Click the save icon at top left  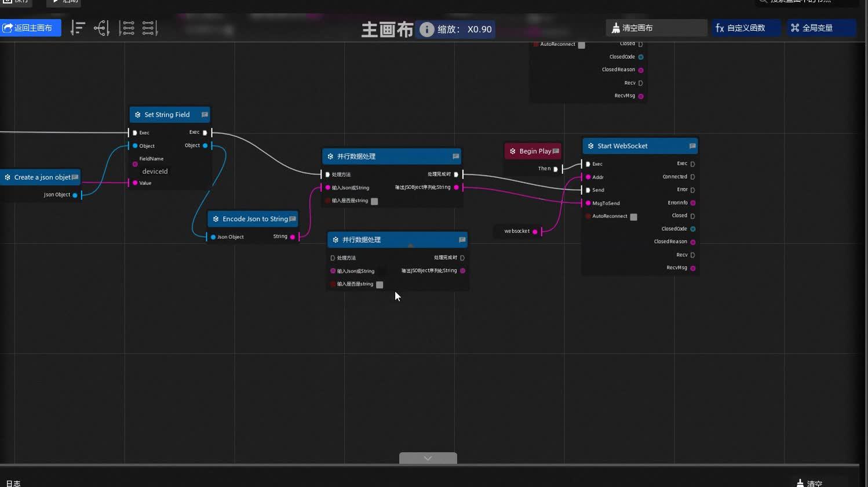[x=8, y=1]
